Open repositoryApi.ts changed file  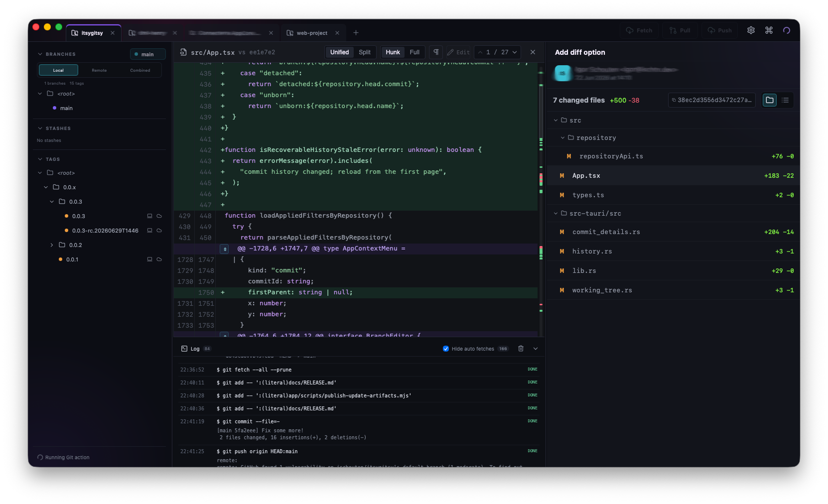(673, 156)
